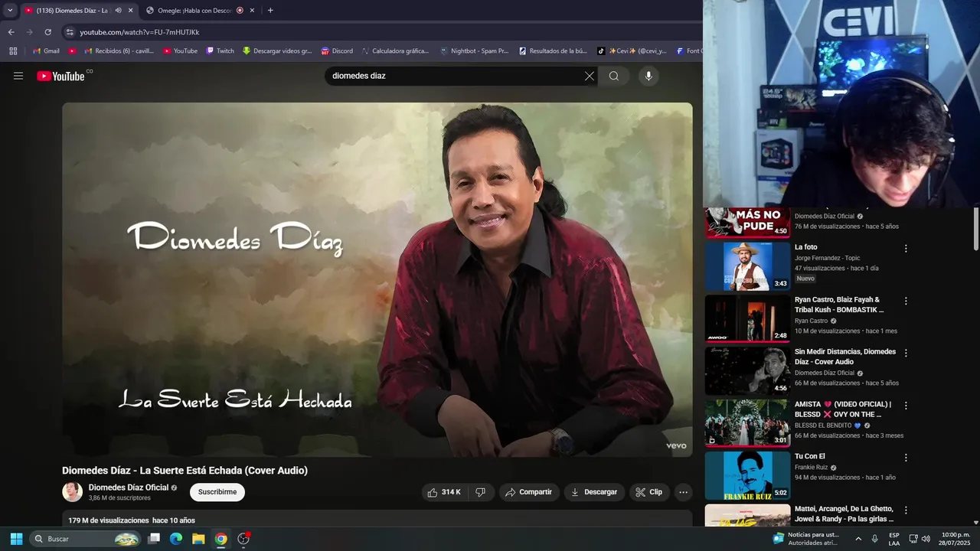The image size is (980, 551).
Task: Show hidden system tray icons chevron
Action: point(858,539)
